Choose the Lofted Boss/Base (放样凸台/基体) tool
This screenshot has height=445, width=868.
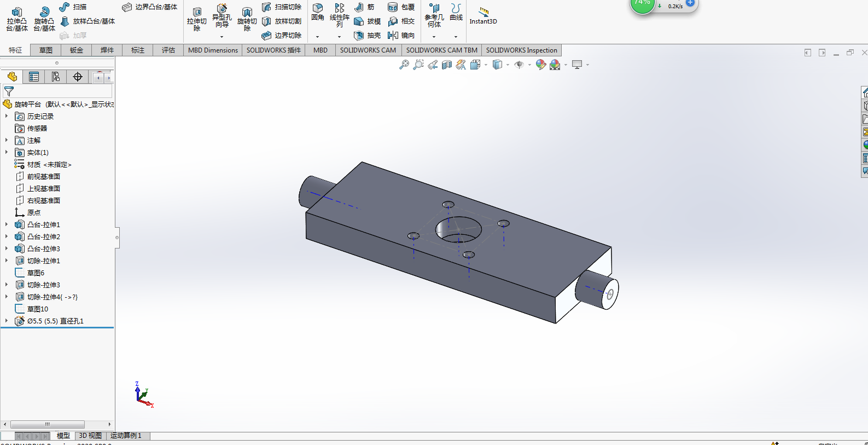[x=87, y=21]
